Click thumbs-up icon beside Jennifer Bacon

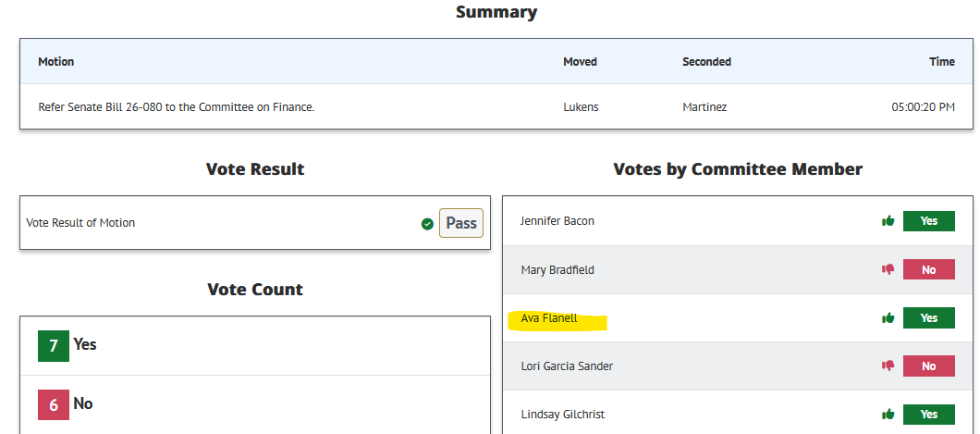(888, 221)
